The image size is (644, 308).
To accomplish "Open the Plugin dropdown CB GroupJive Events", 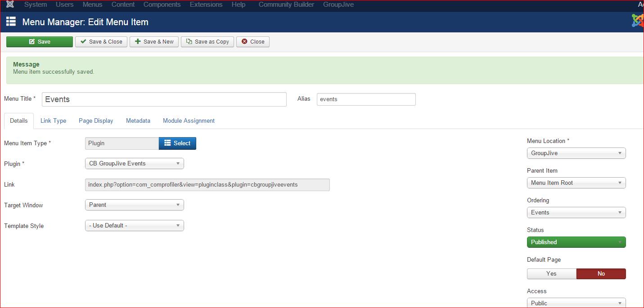I will tap(135, 164).
